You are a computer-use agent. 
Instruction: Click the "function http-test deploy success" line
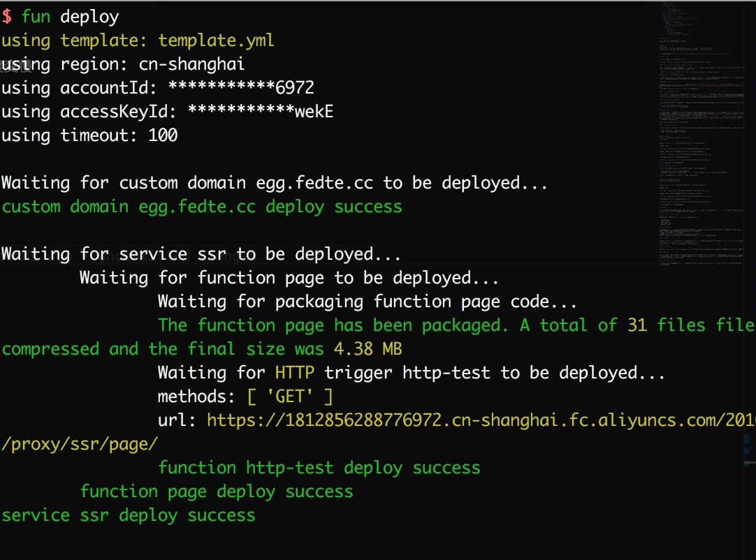[319, 468]
